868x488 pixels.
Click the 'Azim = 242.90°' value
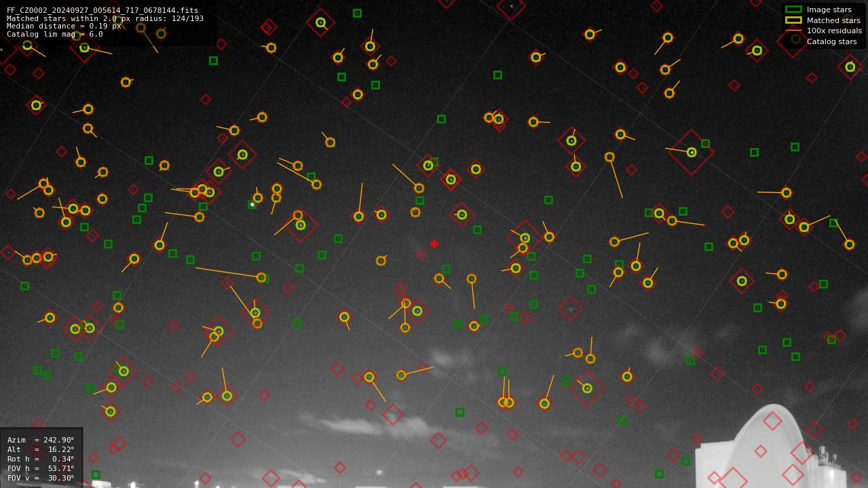[x=41, y=440]
